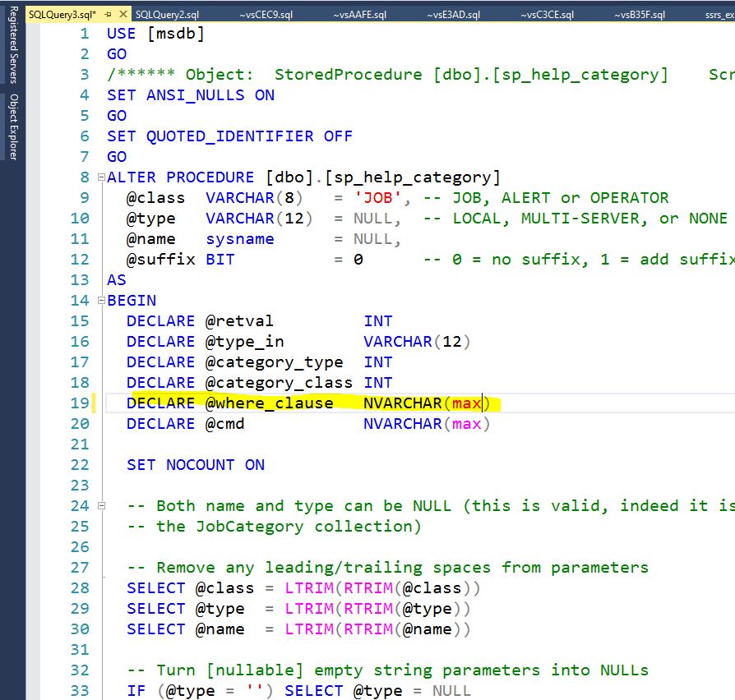Click @category_class variable declaration
The height and width of the screenshot is (700, 735).
(279, 383)
